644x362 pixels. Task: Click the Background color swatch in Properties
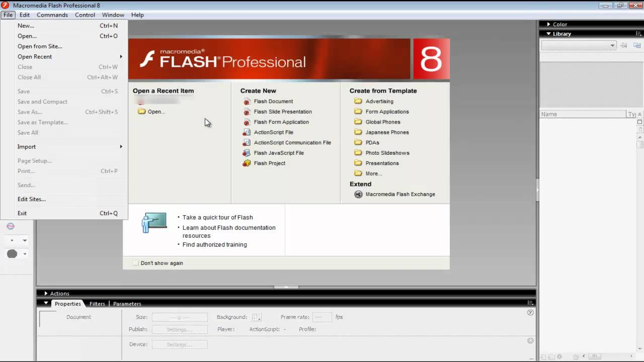pos(257,317)
